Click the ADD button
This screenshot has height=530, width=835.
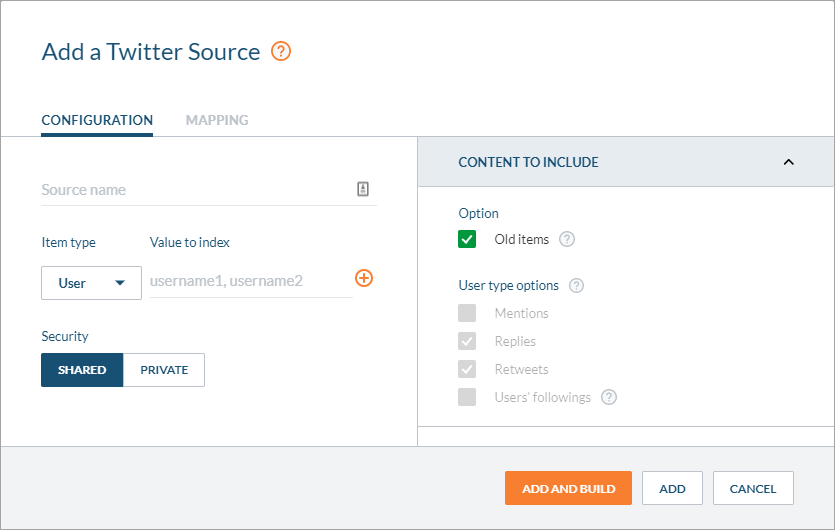[x=672, y=488]
